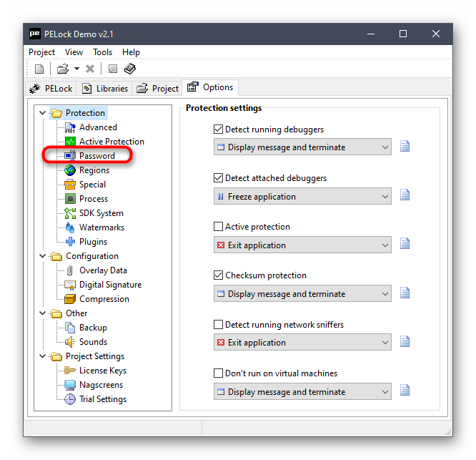
Task: Select the Process chip icon
Action: (70, 199)
